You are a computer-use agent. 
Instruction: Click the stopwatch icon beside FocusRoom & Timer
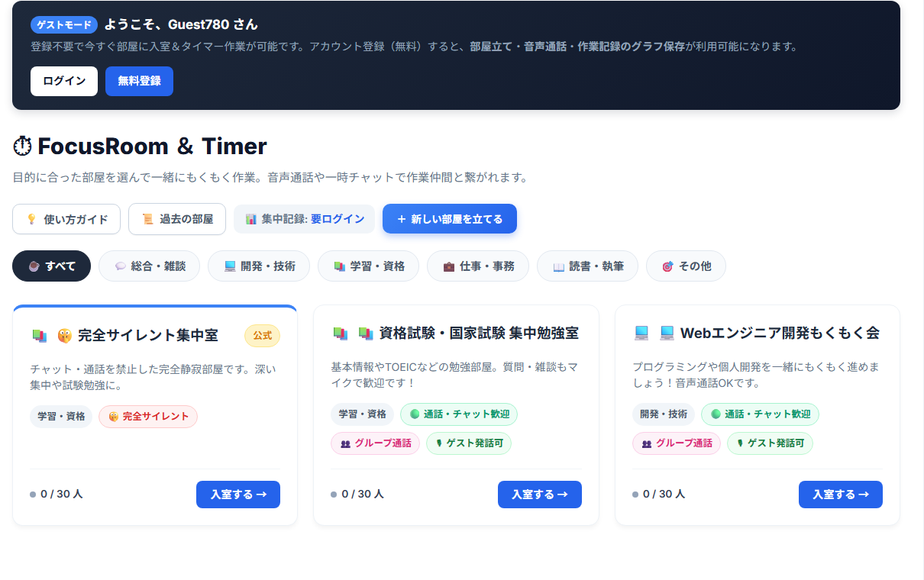[x=23, y=146]
